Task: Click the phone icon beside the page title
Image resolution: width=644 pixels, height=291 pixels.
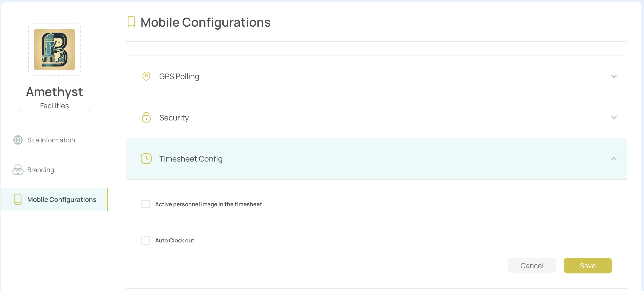Action: pyautogui.click(x=131, y=22)
